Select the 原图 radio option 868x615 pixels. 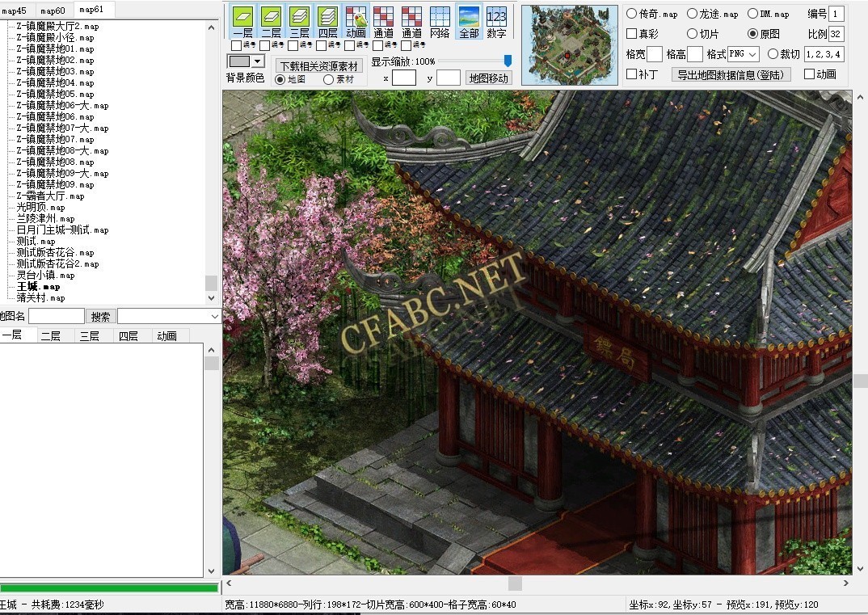(x=752, y=34)
